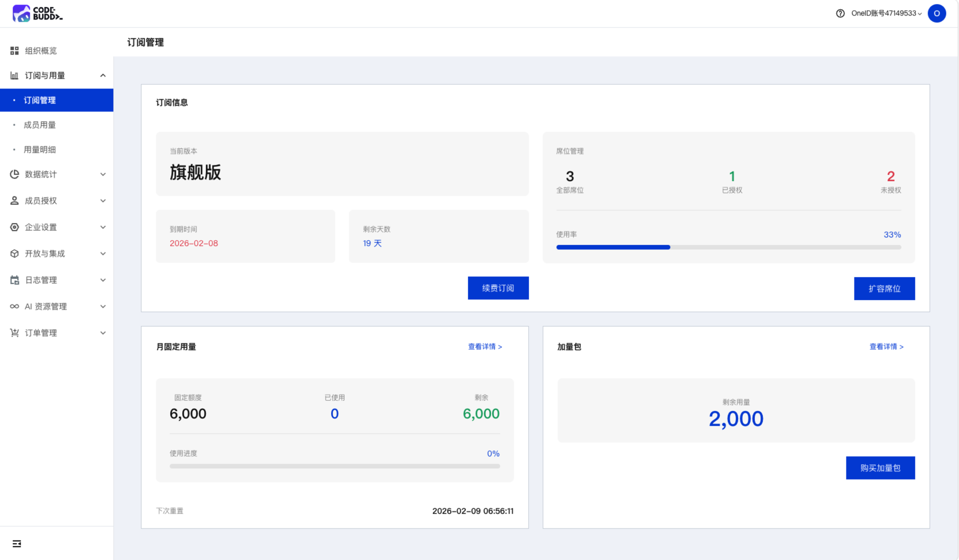Click the 扩容席位 button
Screen dimensions: 959x560
coord(884,289)
